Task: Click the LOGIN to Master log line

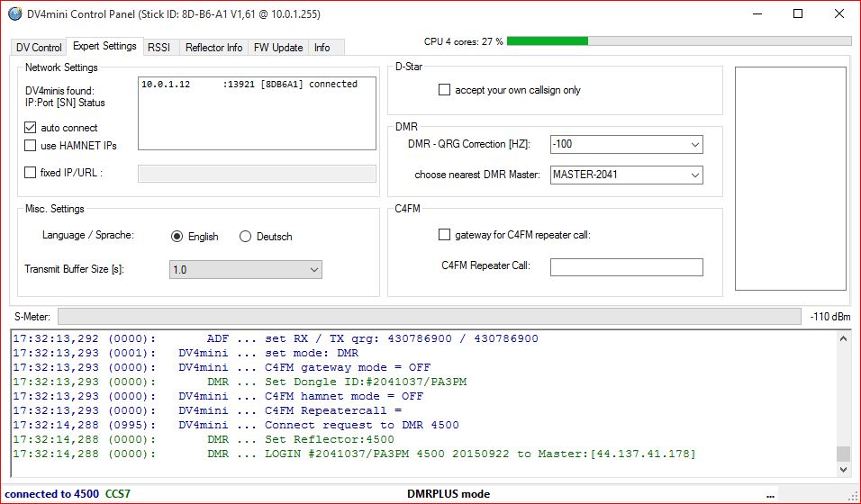Action: tap(354, 454)
